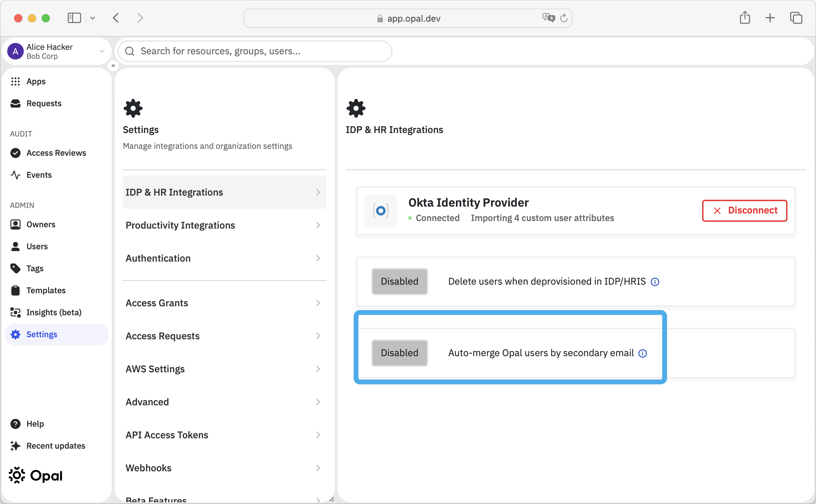Click the Okta Identity Provider logo
The height and width of the screenshot is (504, 816).
[x=381, y=211]
